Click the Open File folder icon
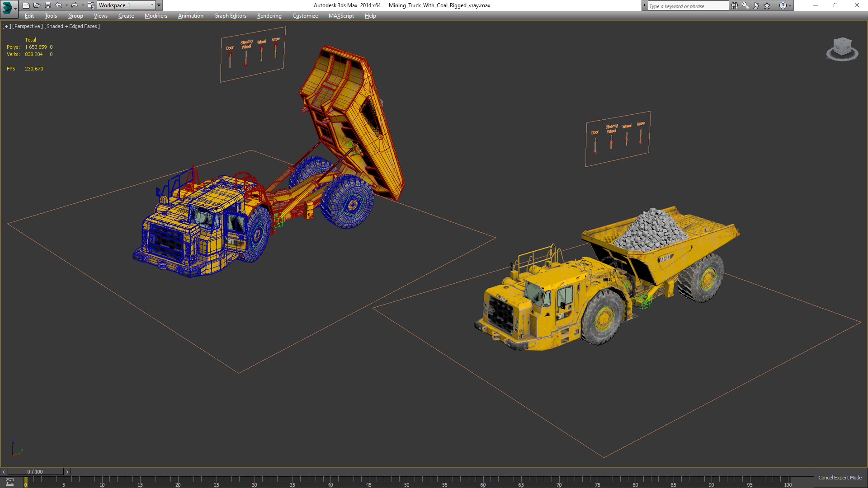This screenshot has width=868, height=488. [x=37, y=5]
